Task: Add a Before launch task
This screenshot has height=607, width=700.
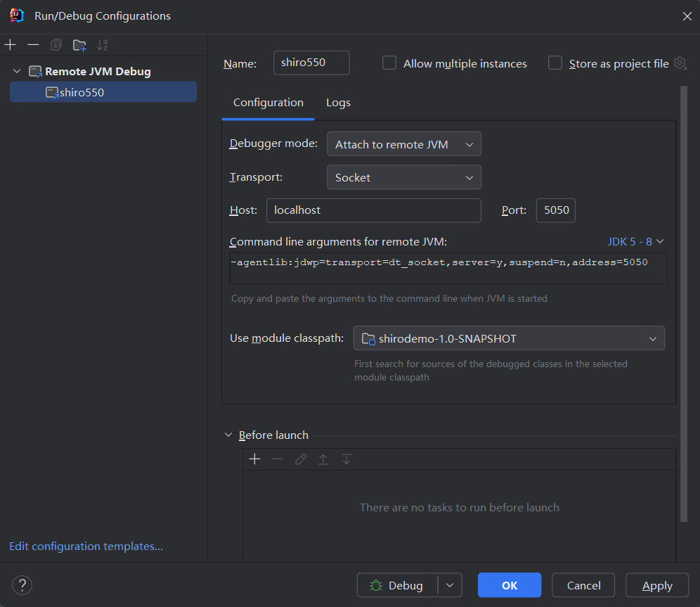Action: pyautogui.click(x=254, y=459)
